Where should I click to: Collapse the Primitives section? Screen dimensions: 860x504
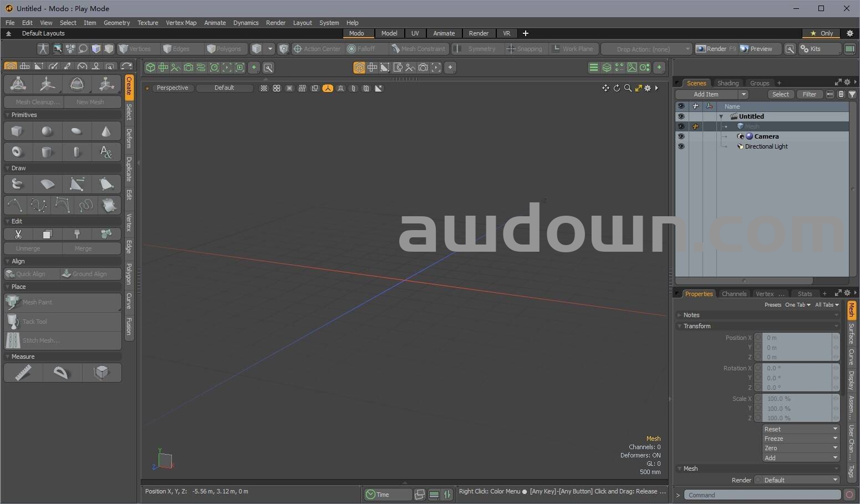[x=8, y=115]
